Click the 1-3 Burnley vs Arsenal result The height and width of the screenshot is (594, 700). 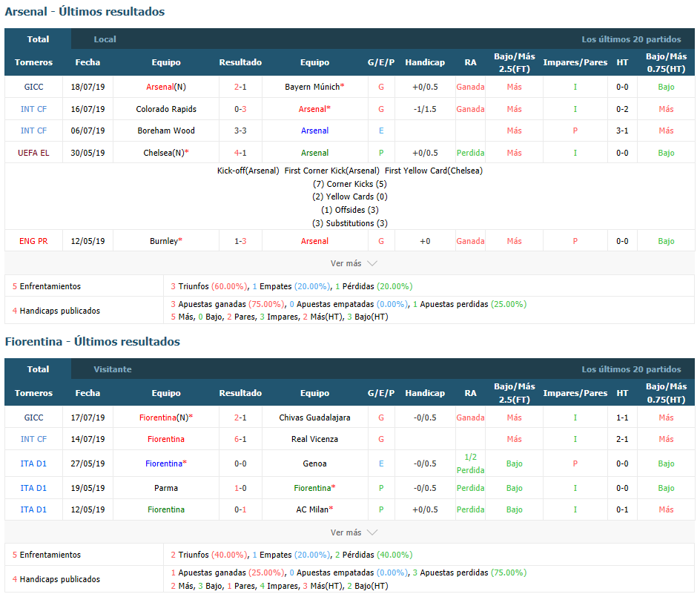click(240, 241)
